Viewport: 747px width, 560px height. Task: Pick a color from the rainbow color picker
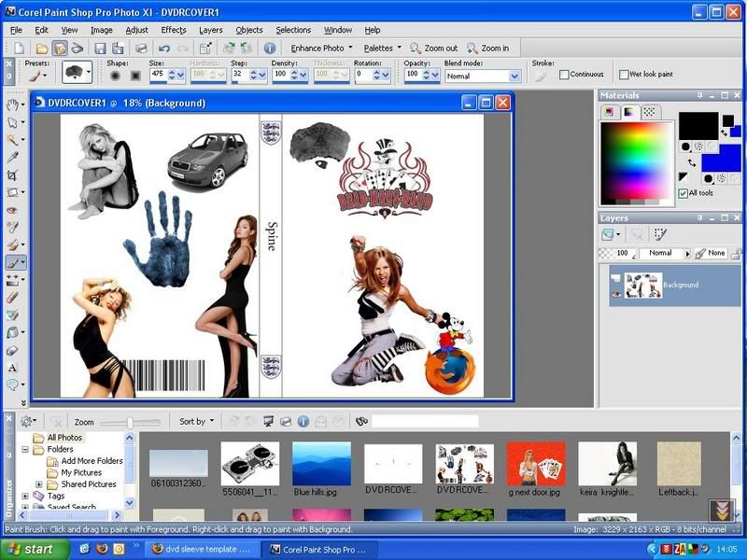tap(636, 163)
